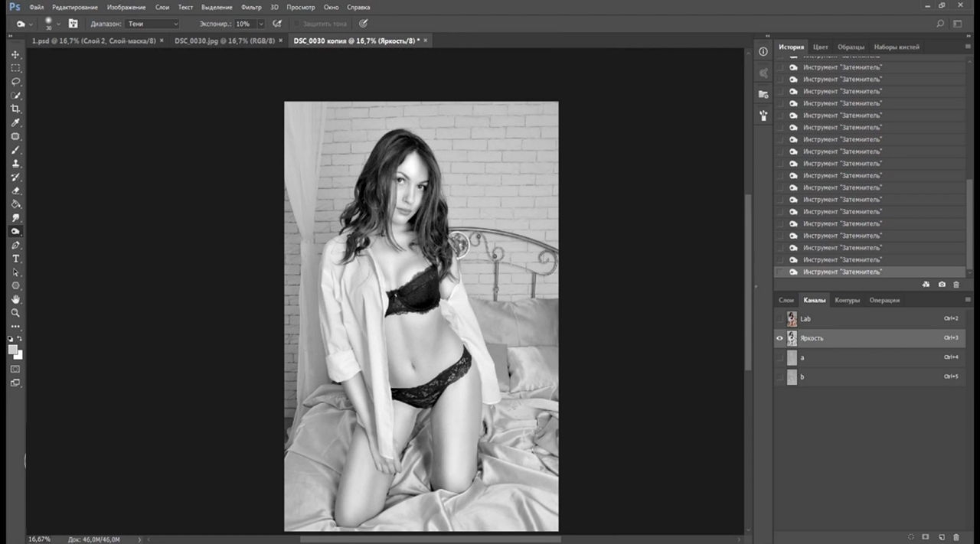Screen dimensions: 980x544
Task: Open the Properties panel icon in dock
Action: (763, 51)
